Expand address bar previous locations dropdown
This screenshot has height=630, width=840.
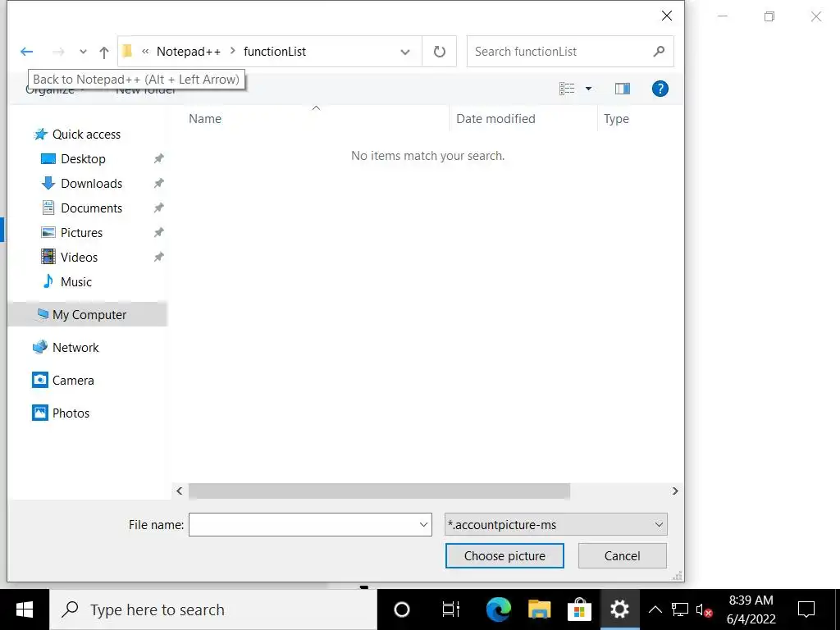pos(405,52)
